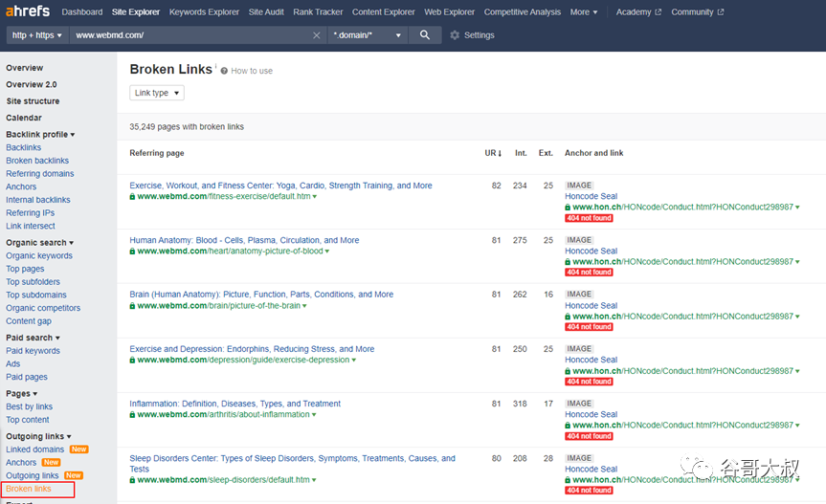The image size is (826, 504).
Task: Click green lock icon beside fitness-exercise URL
Action: pos(133,197)
